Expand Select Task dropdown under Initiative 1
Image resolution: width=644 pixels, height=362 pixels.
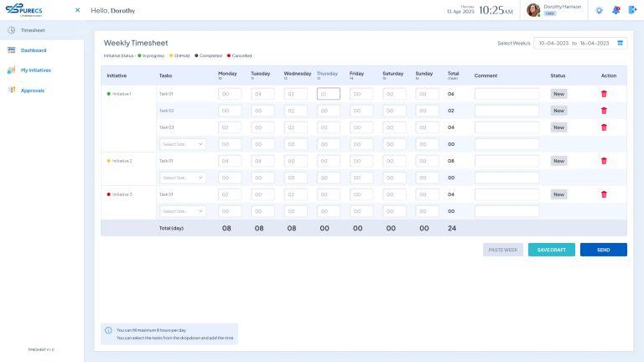(x=183, y=144)
